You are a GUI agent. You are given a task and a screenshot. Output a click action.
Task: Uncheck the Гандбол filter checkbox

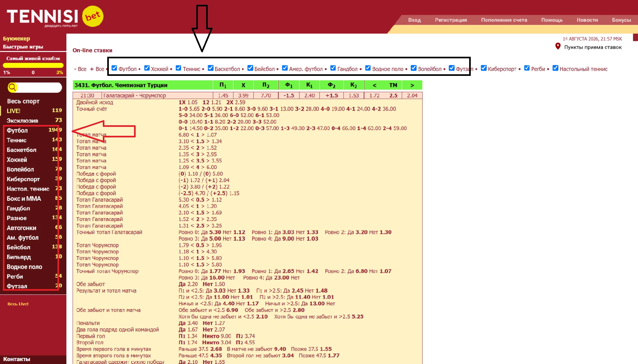coord(333,68)
